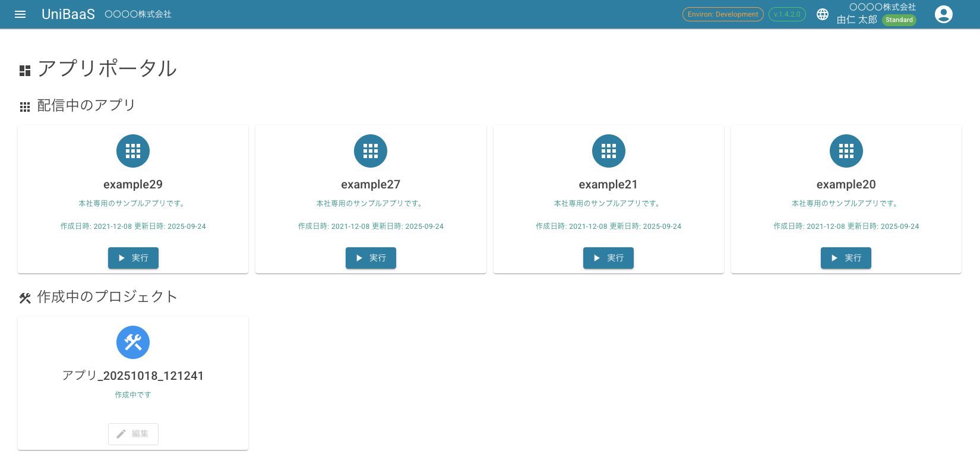Image resolution: width=980 pixels, height=466 pixels.
Task: Click the 編集 button for the project
Action: [x=133, y=434]
